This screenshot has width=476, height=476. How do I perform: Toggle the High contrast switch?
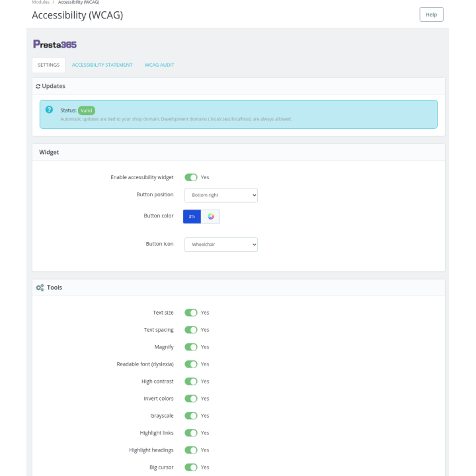(191, 381)
